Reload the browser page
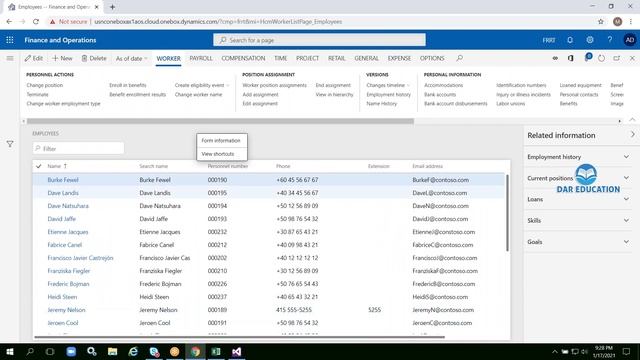640x360 pixels. point(36,22)
